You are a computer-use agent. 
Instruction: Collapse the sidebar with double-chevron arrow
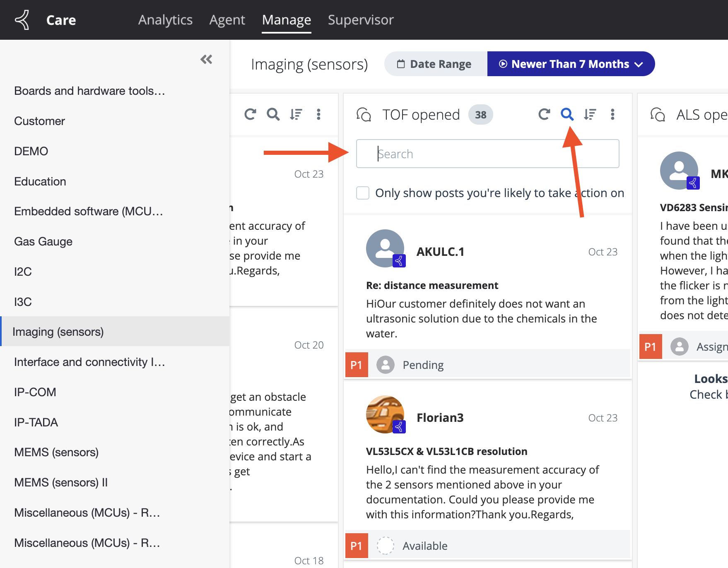click(206, 60)
